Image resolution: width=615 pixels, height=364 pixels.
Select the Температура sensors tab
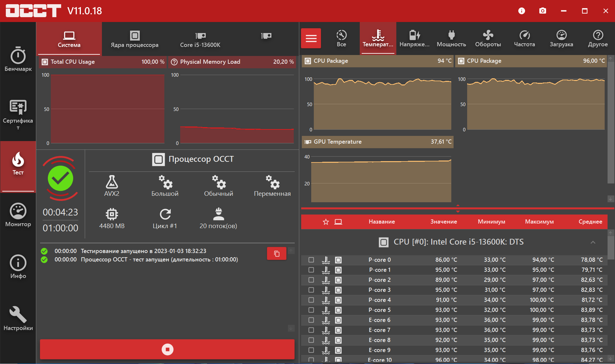tap(378, 38)
